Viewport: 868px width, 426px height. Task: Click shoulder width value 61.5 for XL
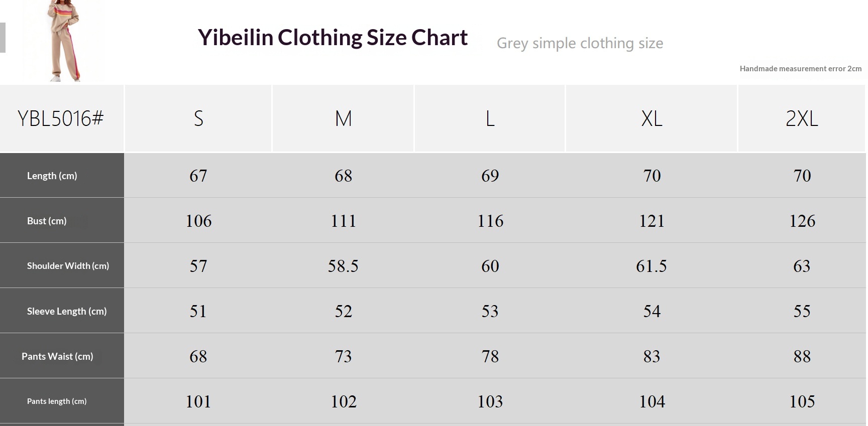pyautogui.click(x=652, y=266)
